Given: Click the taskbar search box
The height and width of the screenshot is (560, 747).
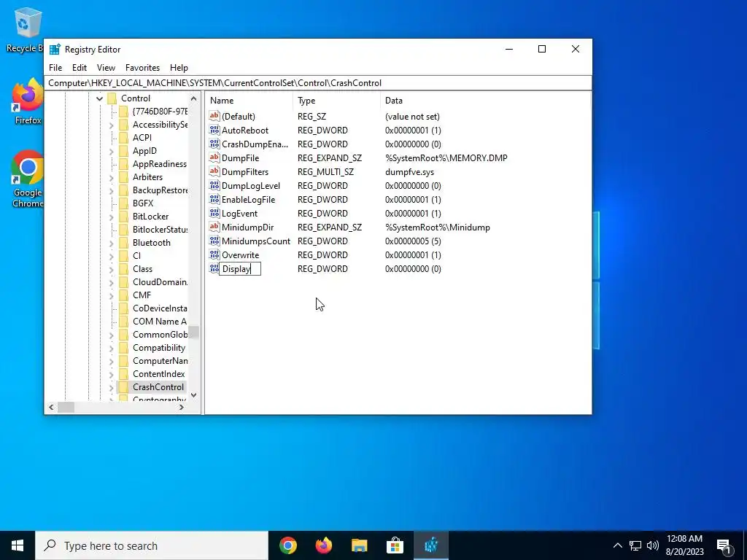Looking at the screenshot, I should [x=152, y=545].
